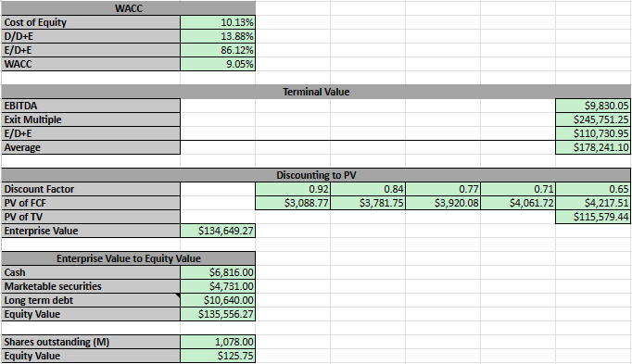The image size is (632, 364).
Task: Click the $9,830.05 EBITDA value
Action: 593,106
